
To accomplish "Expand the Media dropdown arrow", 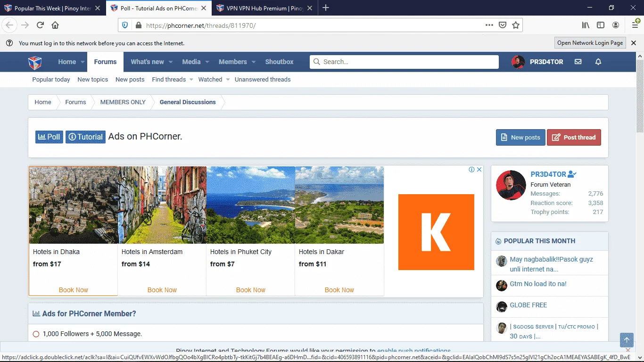I will (206, 62).
